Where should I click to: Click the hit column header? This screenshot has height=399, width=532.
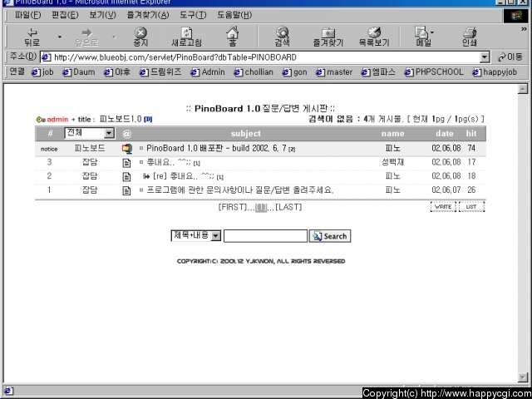point(471,133)
